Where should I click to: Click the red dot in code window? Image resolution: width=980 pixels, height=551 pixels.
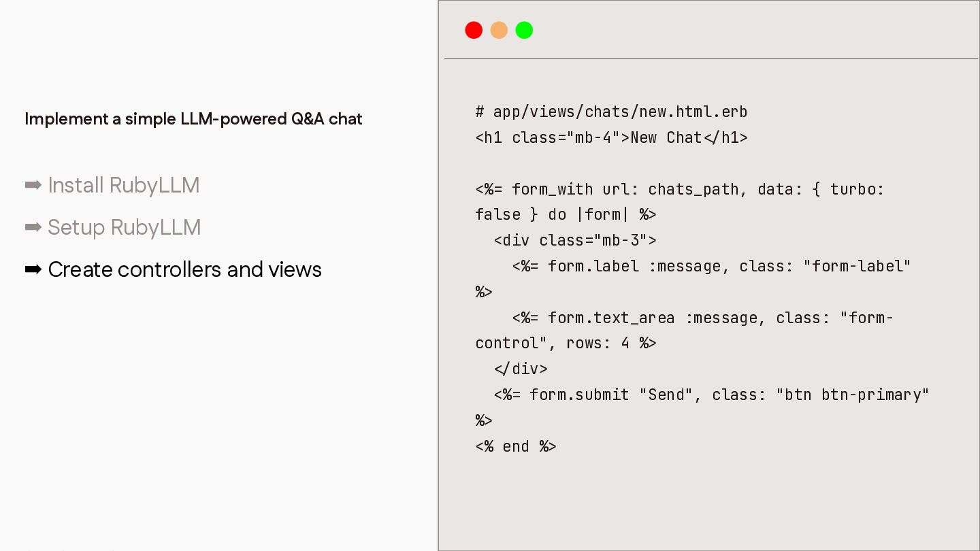coord(474,30)
